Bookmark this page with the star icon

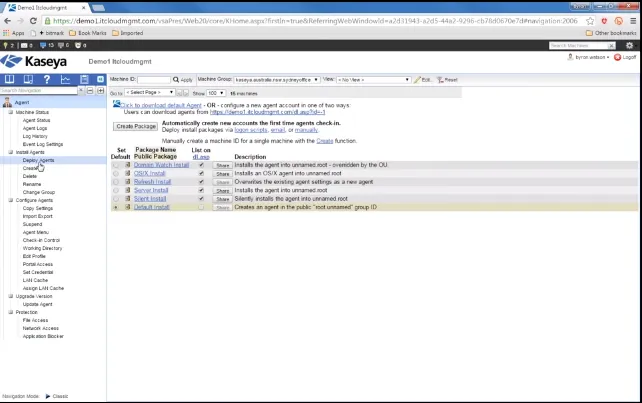click(x=590, y=21)
